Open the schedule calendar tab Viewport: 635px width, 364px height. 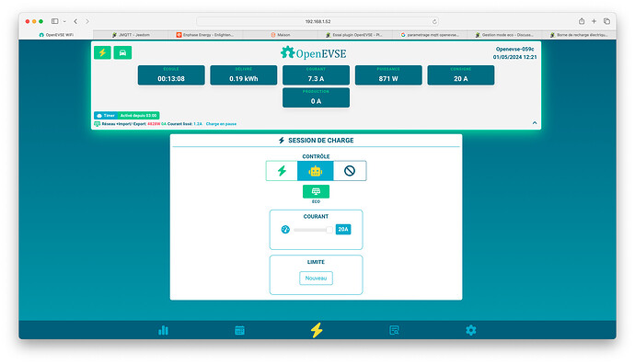coord(240,330)
